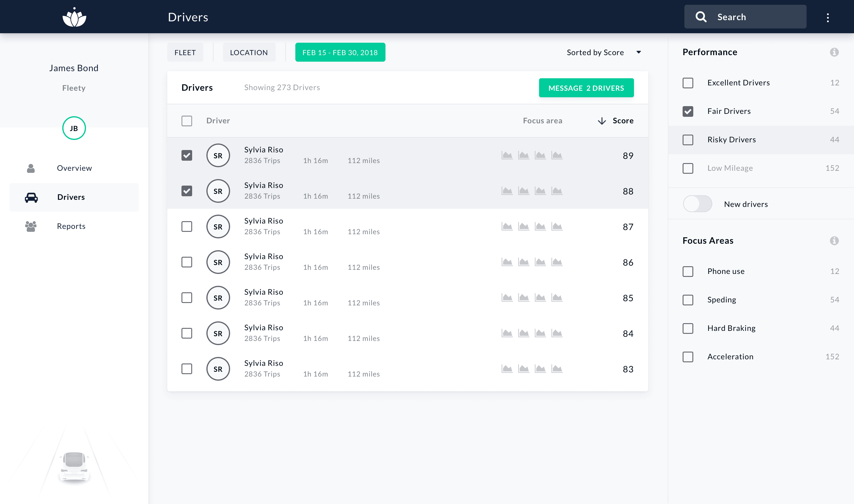
Task: Enable the New drivers toggle
Action: pyautogui.click(x=697, y=204)
